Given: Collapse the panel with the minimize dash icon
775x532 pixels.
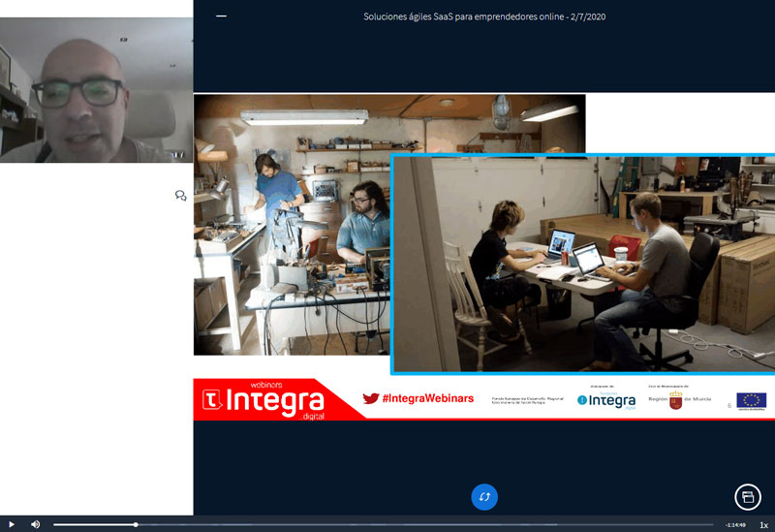Looking at the screenshot, I should [x=221, y=16].
